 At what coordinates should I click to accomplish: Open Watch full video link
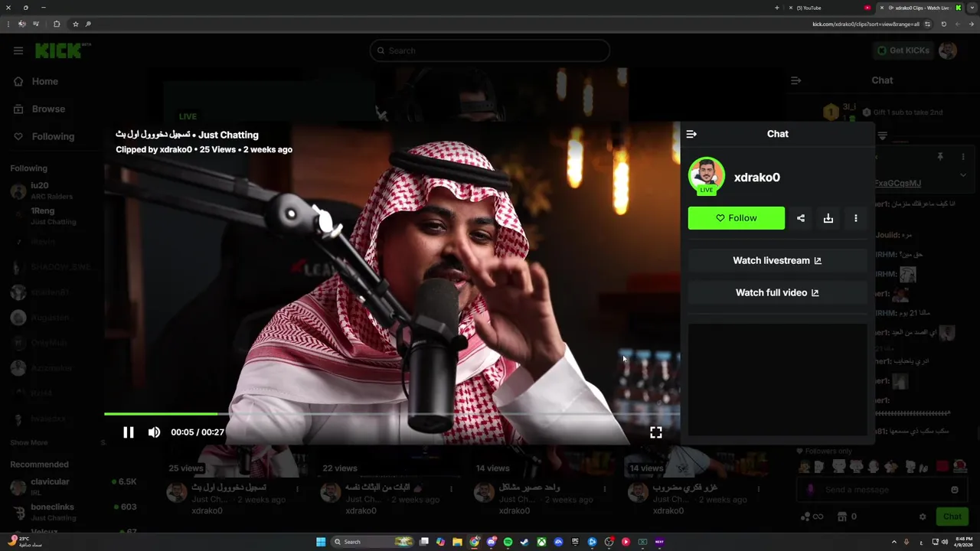tap(777, 292)
